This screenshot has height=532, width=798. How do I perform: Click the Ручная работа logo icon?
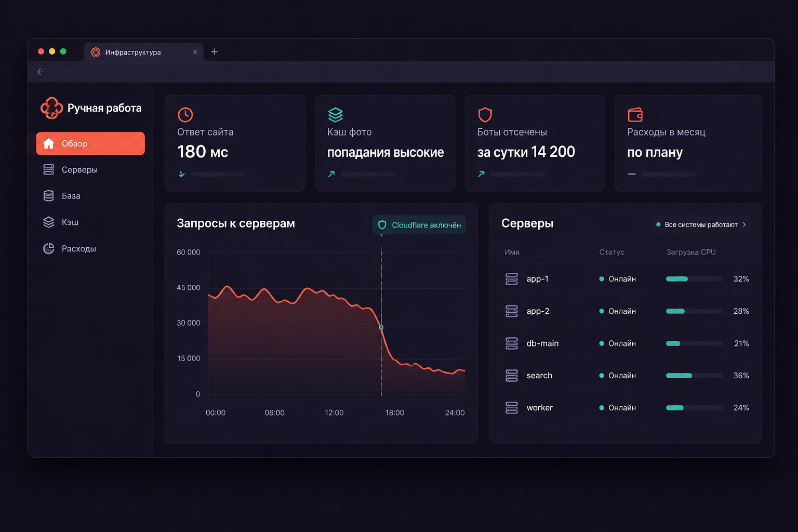point(51,108)
